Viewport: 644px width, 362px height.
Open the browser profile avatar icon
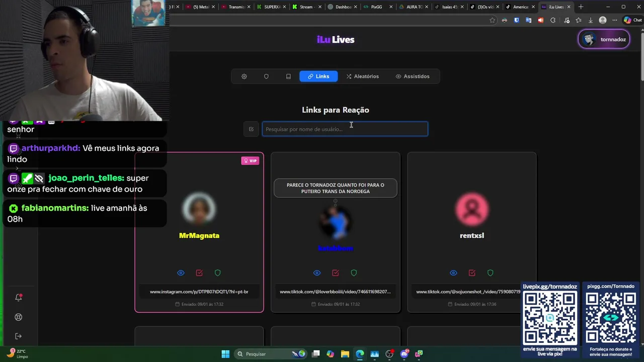(603, 20)
